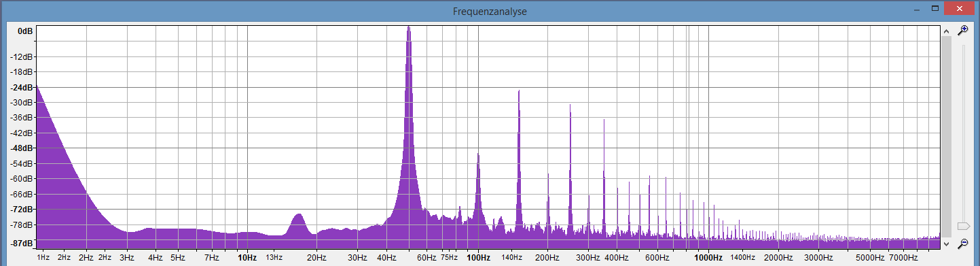This screenshot has width=980, height=266.
Task: Click the 300Hz frequency label
Action: coord(588,258)
